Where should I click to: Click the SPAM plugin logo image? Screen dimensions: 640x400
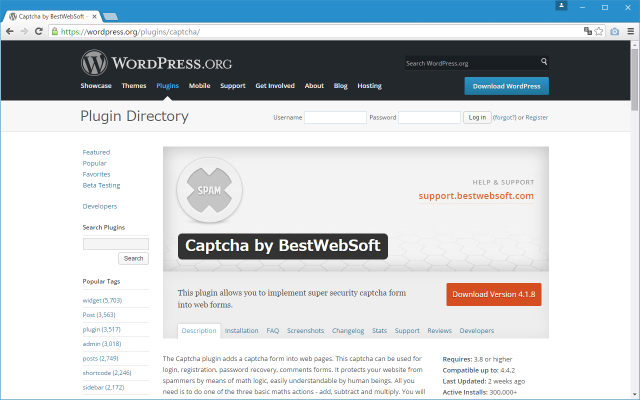tap(209, 190)
